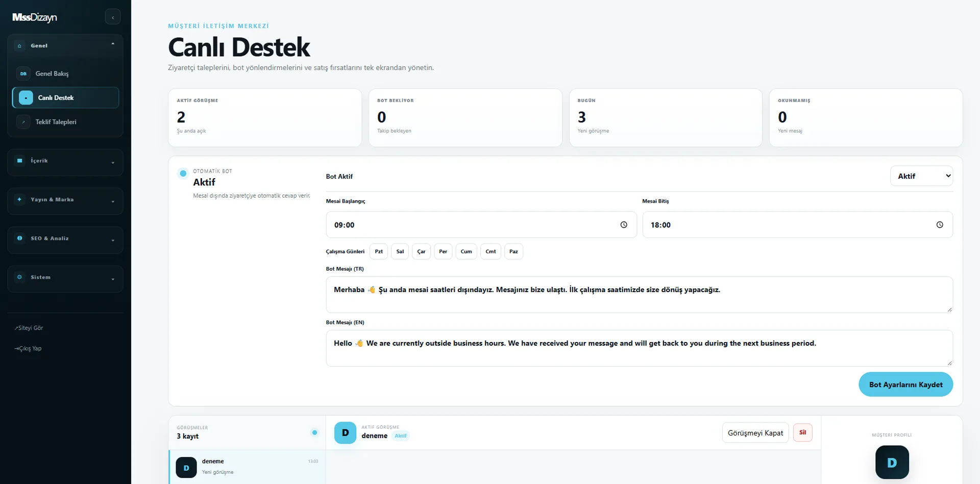Image resolution: width=980 pixels, height=484 pixels.
Task: Focus the Mesai Başlangıç time field
Action: [x=481, y=225]
